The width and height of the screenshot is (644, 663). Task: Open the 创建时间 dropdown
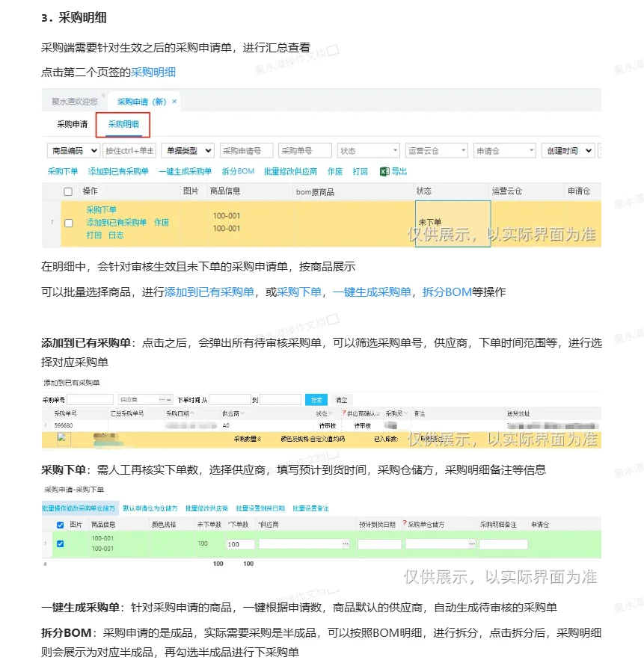566,149
